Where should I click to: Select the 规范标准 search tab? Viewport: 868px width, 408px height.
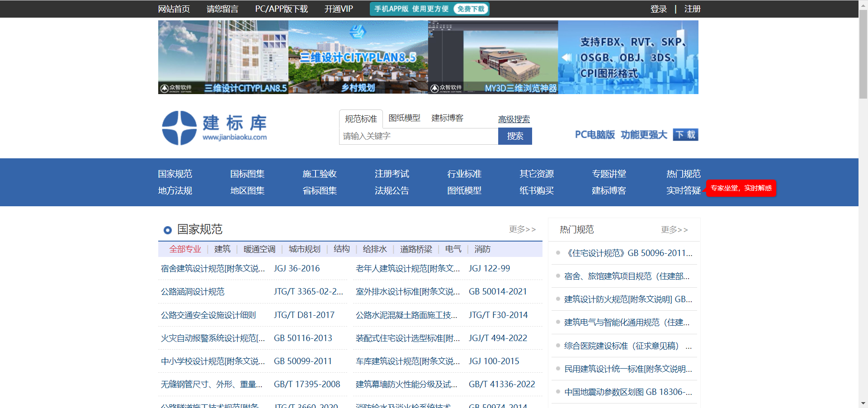click(361, 119)
